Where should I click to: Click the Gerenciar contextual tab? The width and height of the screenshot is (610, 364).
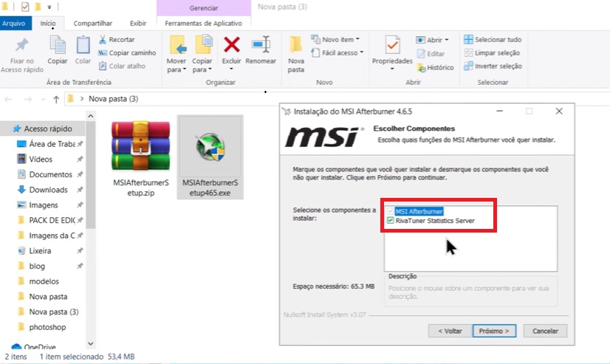click(x=204, y=8)
